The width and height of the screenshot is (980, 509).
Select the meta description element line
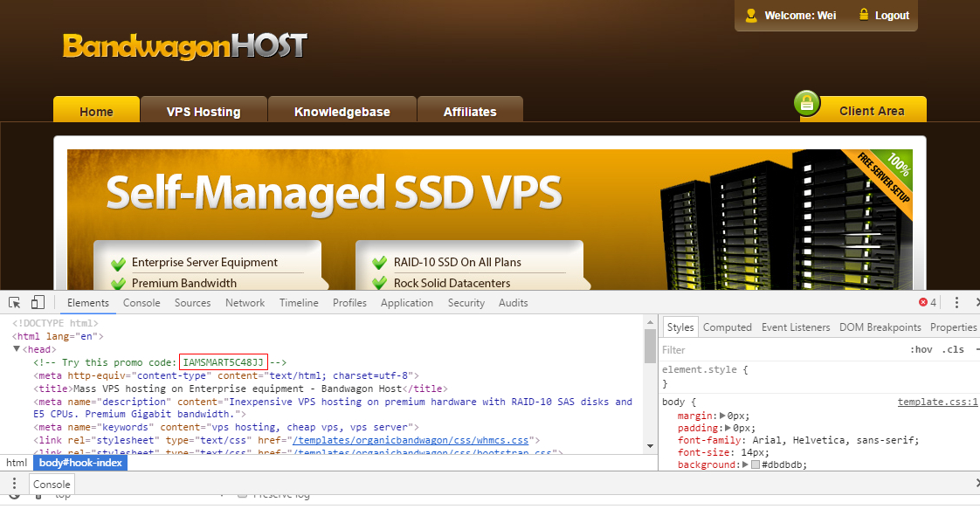tap(333, 408)
